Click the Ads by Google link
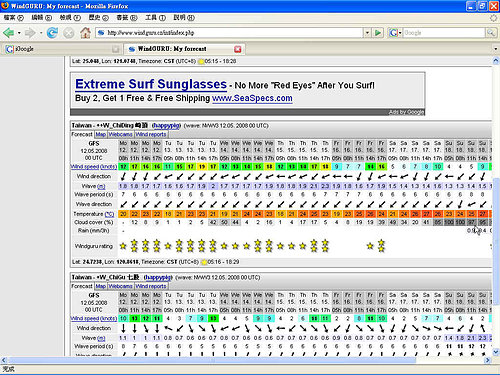 pos(406,112)
